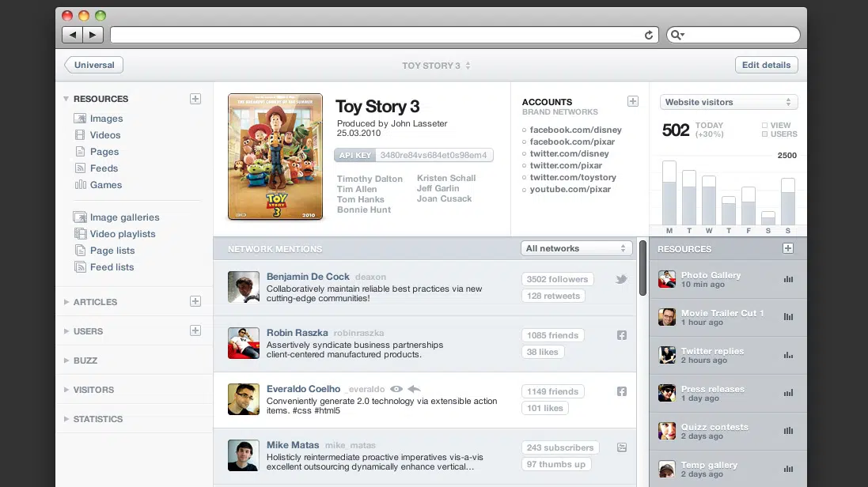Click the network mentions vertical scrollbar
Screen dimensions: 868x487
642,269
